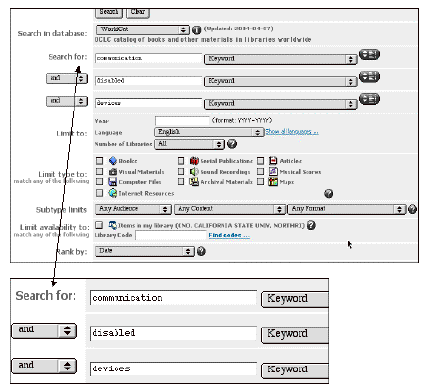Open the browse index icon for communication row
The height and width of the screenshot is (391, 428).
tap(369, 54)
